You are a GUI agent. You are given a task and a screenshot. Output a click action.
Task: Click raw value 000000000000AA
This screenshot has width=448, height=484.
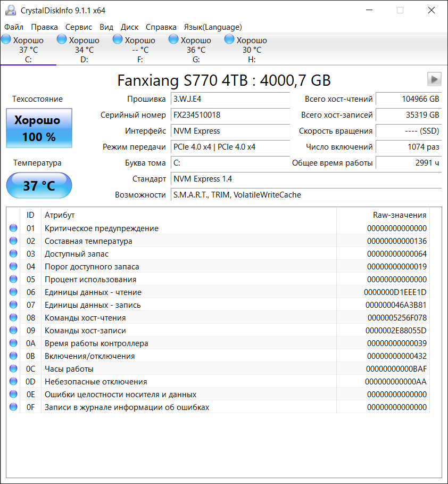(396, 382)
